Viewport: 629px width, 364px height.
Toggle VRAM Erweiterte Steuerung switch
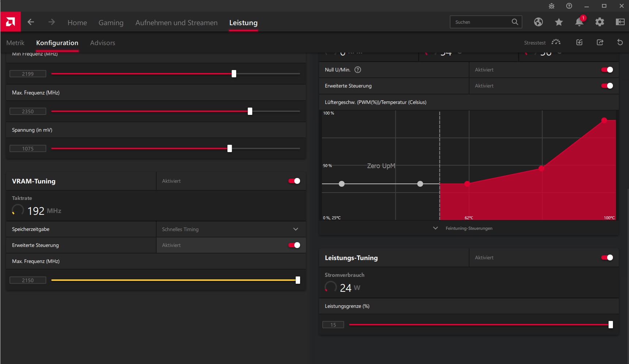tap(294, 245)
